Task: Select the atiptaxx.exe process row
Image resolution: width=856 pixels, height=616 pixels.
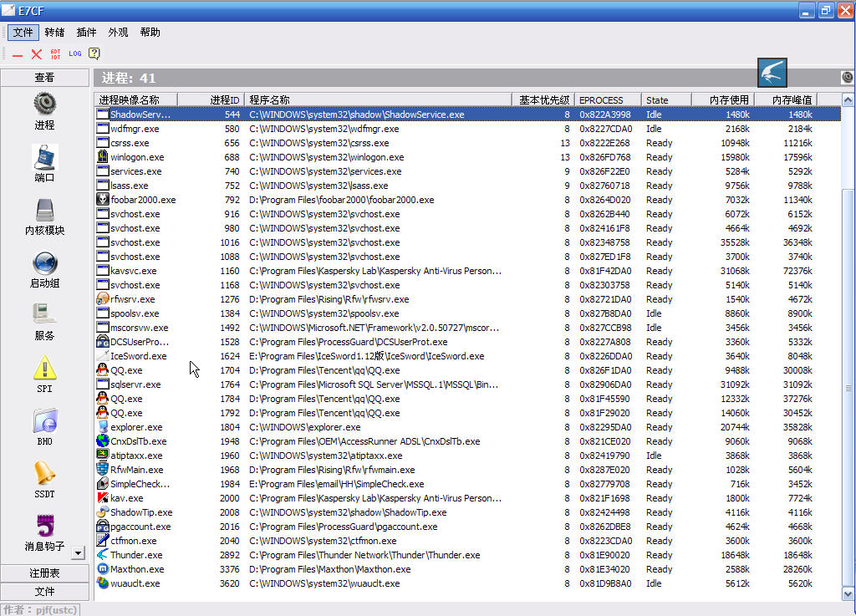Action: [x=467, y=455]
